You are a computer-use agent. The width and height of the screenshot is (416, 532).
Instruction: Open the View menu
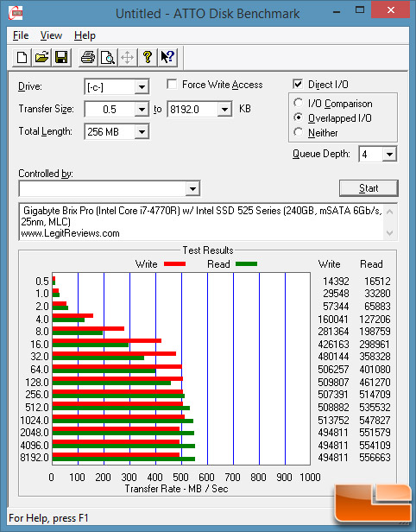(x=51, y=35)
